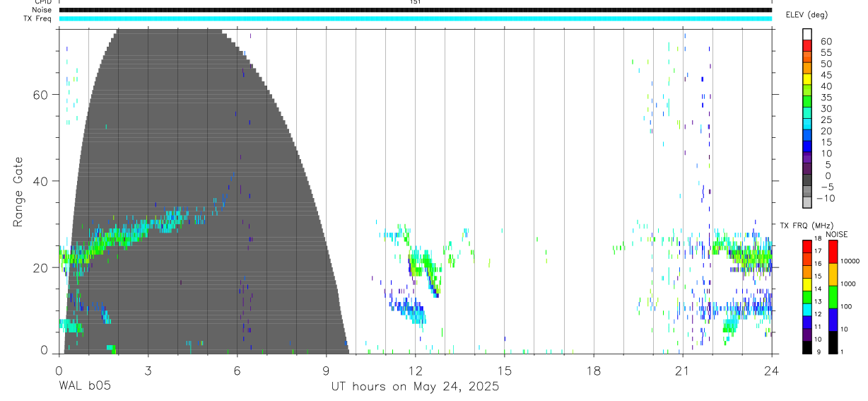This screenshot has height=401, width=868.
Task: Click the cyan TX Freq strip above plot
Action: click(415, 18)
